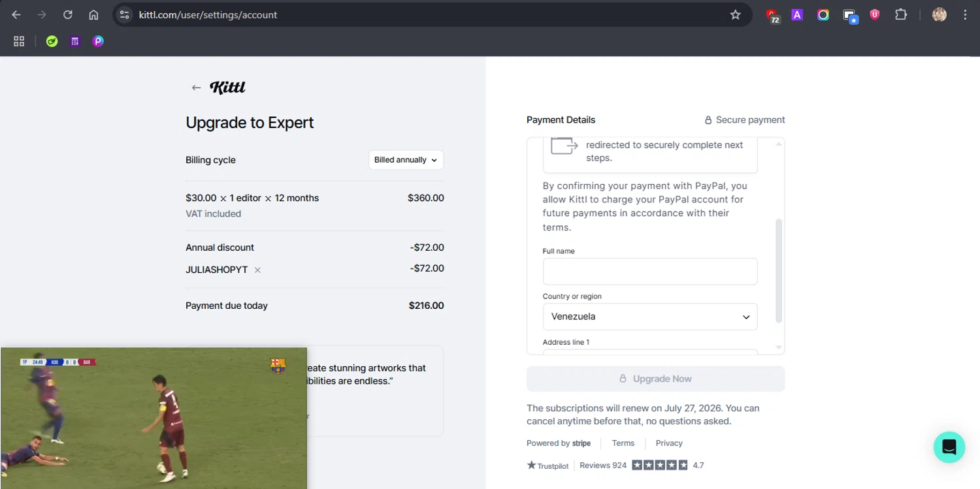Go back using the browser back arrow

(16, 14)
